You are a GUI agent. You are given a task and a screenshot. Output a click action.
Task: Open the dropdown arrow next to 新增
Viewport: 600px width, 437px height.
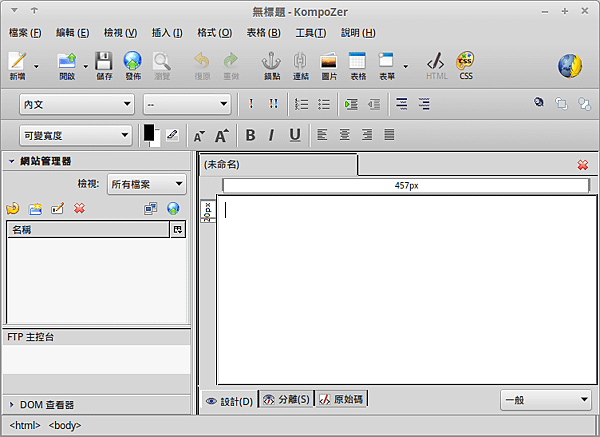[x=36, y=66]
